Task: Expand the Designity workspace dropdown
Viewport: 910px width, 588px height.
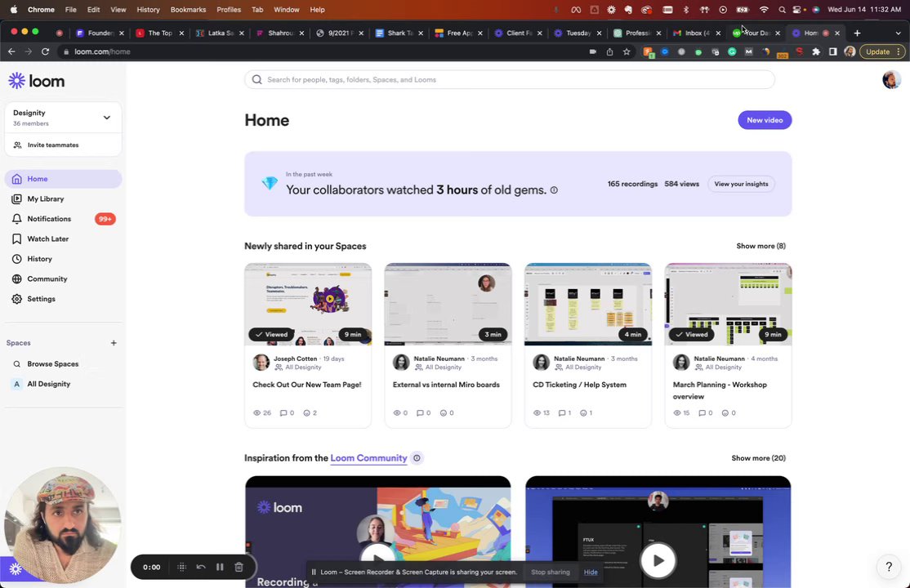Action: pyautogui.click(x=107, y=118)
